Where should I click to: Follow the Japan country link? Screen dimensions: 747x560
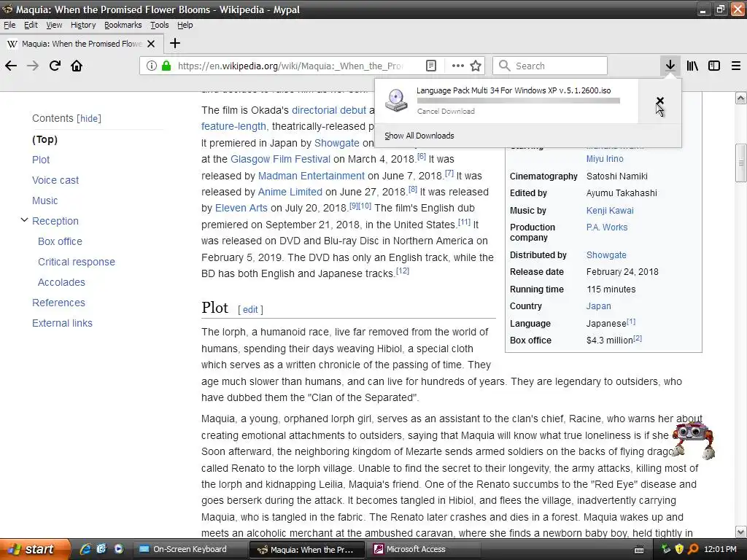[598, 306]
